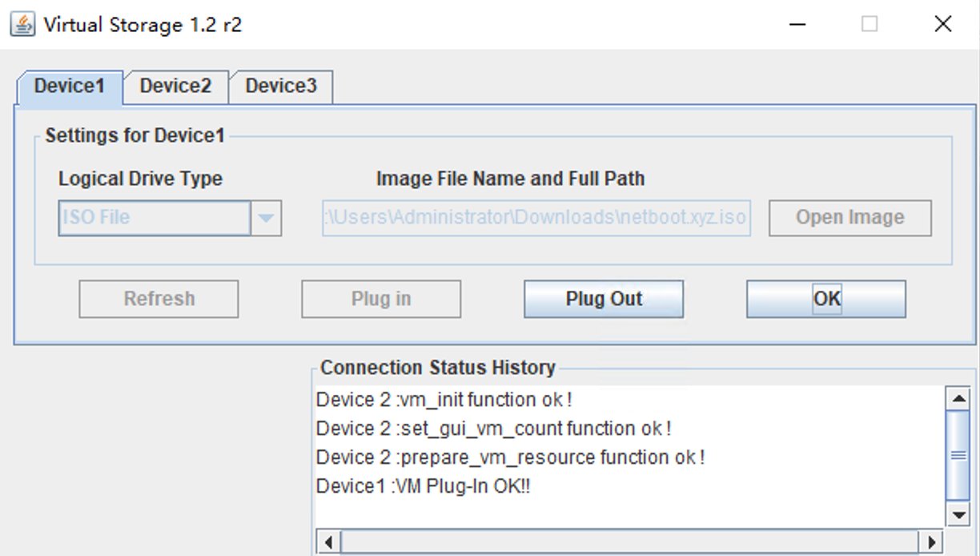Click the horizontal scrollbar track in the history

pos(633,542)
